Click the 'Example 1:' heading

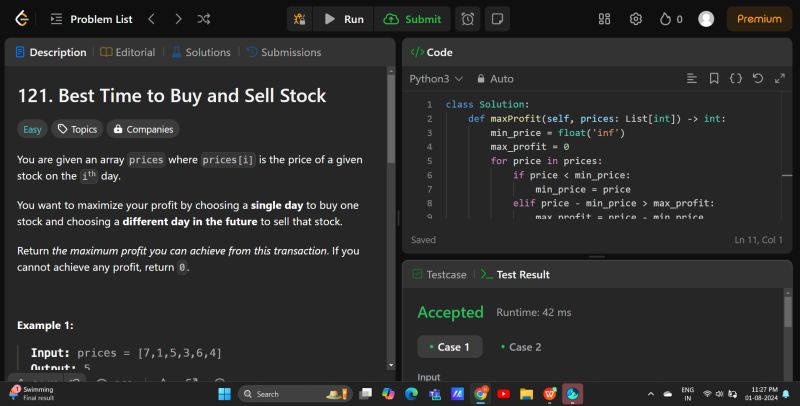tap(45, 325)
